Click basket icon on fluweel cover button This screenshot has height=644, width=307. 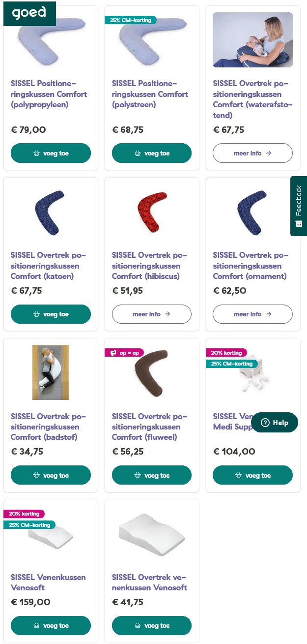click(138, 475)
